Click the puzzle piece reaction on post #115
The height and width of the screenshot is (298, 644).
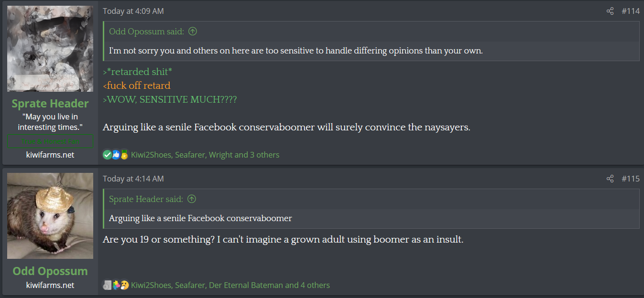click(x=116, y=285)
